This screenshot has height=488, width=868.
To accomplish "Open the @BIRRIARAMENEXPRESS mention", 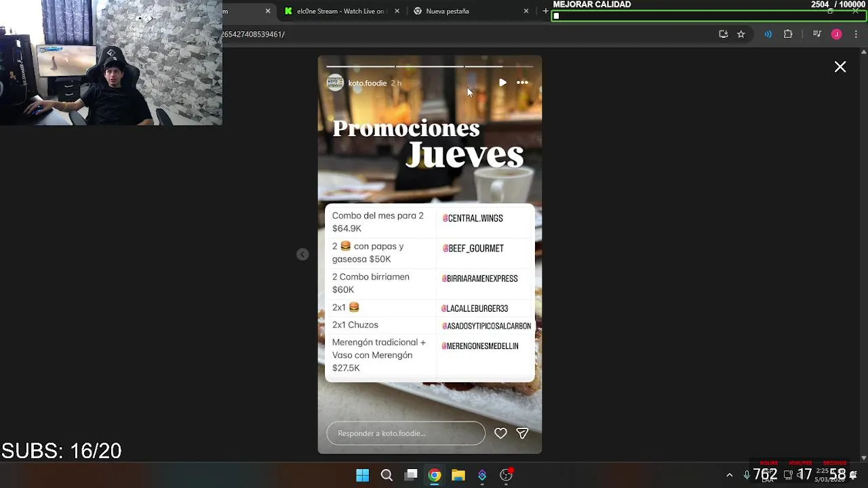I will pyautogui.click(x=479, y=279).
